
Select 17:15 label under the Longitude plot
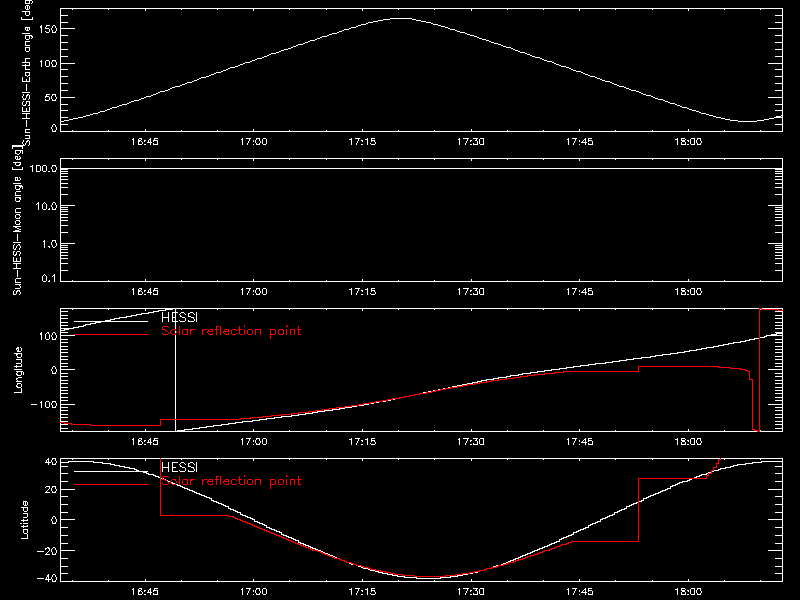pyautogui.click(x=362, y=442)
